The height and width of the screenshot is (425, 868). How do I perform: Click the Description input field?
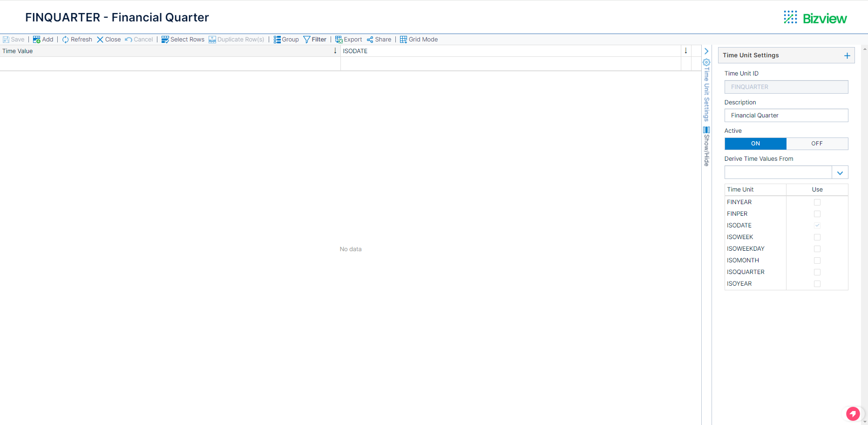pyautogui.click(x=786, y=116)
